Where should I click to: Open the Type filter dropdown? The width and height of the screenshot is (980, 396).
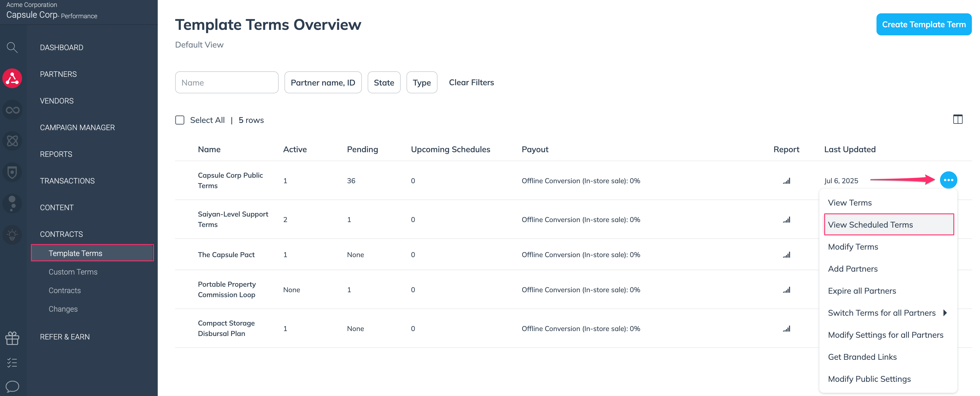tap(422, 83)
